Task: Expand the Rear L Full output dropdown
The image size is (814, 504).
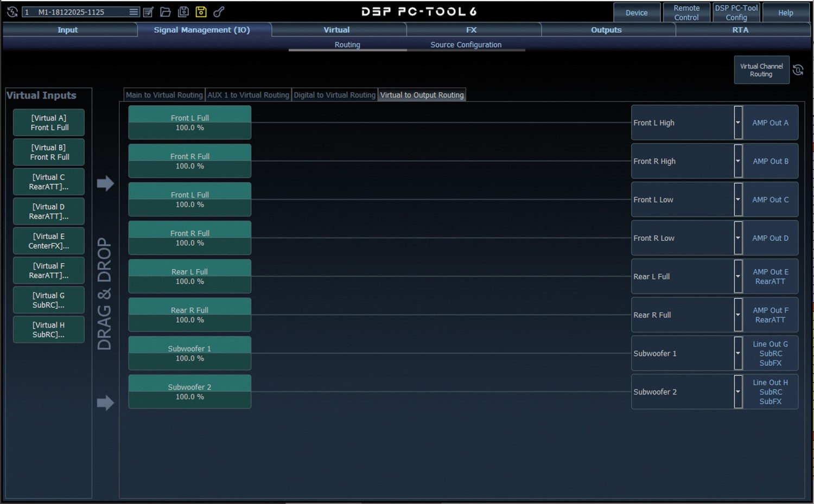Action: pos(737,277)
